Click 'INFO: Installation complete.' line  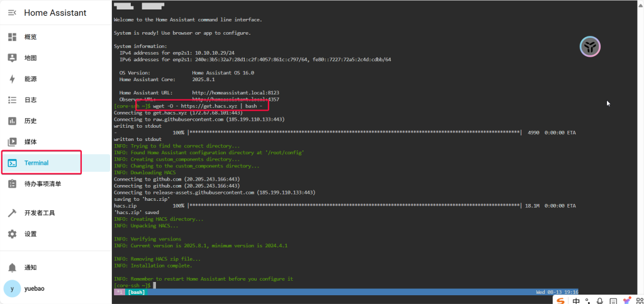pos(153,266)
